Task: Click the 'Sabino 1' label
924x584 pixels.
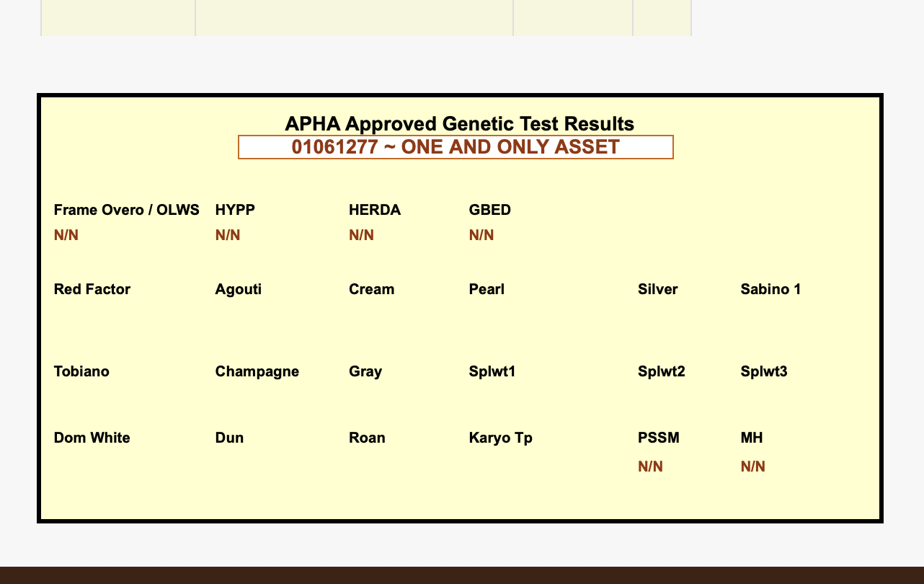Action: (x=770, y=289)
